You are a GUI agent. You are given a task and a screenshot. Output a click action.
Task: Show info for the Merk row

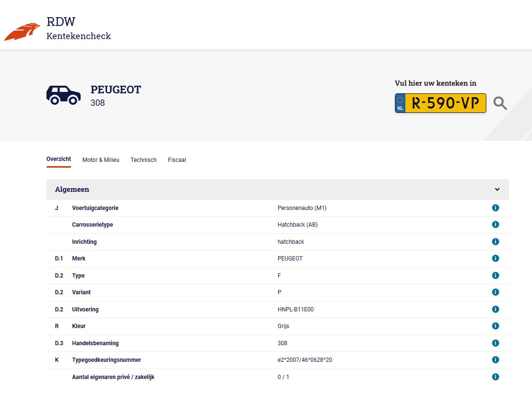(495, 259)
